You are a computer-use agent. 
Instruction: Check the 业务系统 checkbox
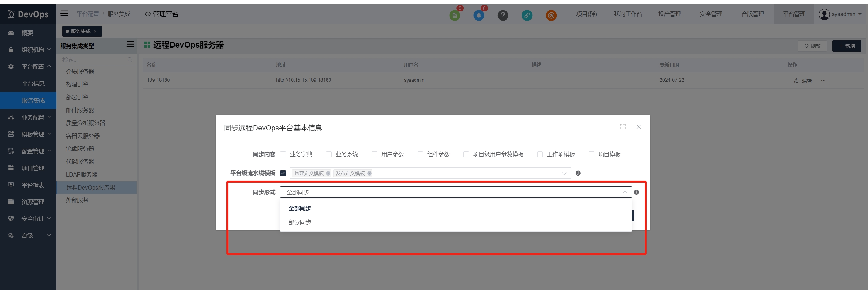point(329,155)
